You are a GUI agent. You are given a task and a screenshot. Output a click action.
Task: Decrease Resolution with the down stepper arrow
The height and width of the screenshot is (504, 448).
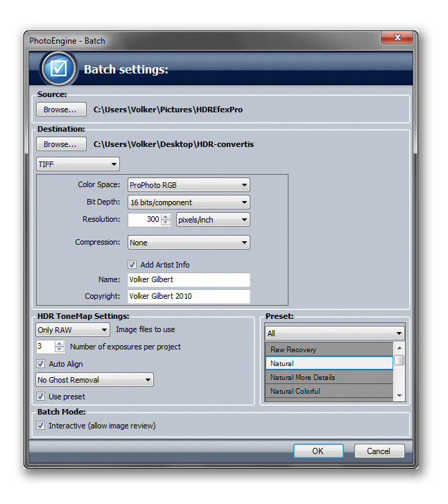pyautogui.click(x=166, y=223)
